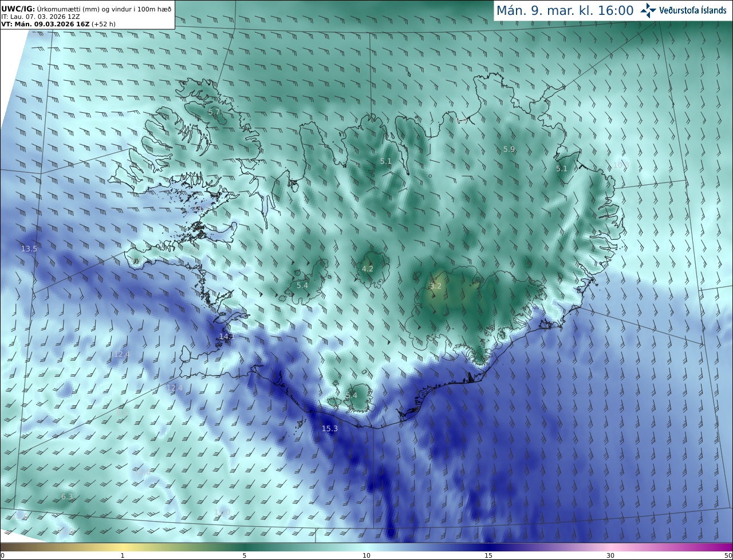733x560 pixels.
Task: Pick the brown-yellow segment of the color scale
Action: tap(61, 547)
